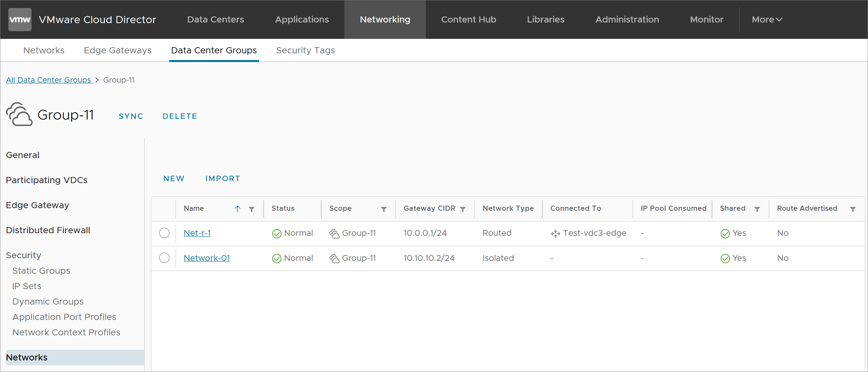868x372 pixels.
Task: Open the General section in sidebar
Action: [23, 155]
